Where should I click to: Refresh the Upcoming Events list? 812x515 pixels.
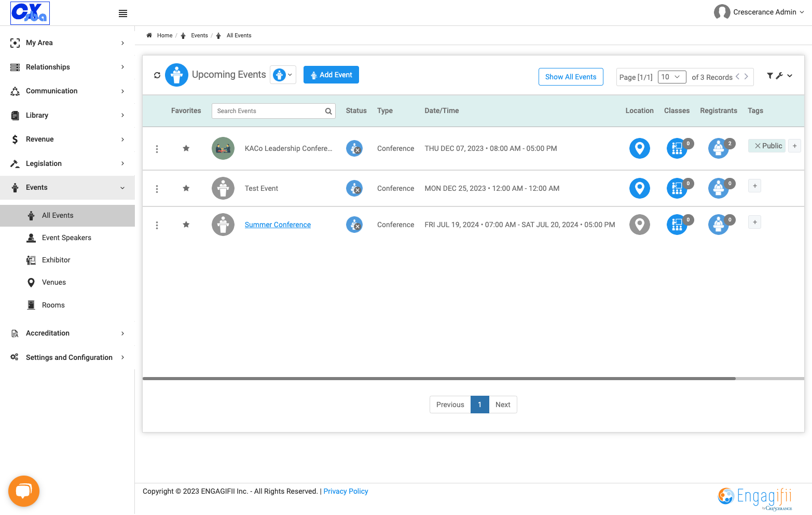157,75
